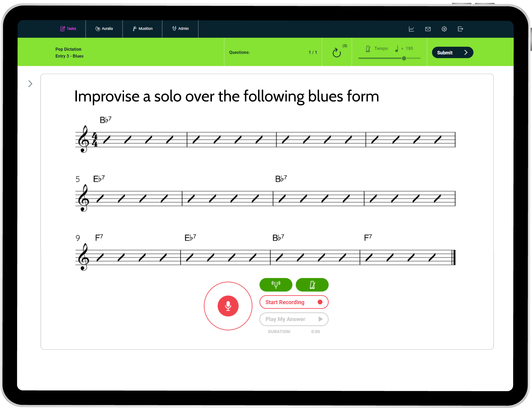Screen dimensions: 532x408
Task: Click question counter showing 1/1
Action: [x=311, y=52]
